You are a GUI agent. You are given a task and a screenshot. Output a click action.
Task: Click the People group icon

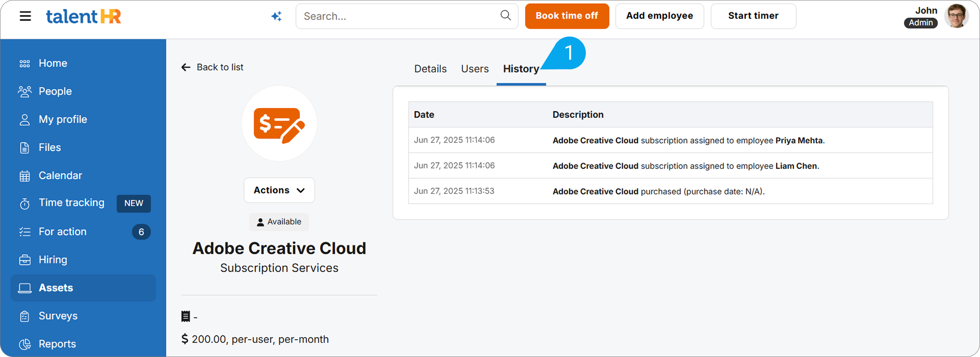(25, 91)
